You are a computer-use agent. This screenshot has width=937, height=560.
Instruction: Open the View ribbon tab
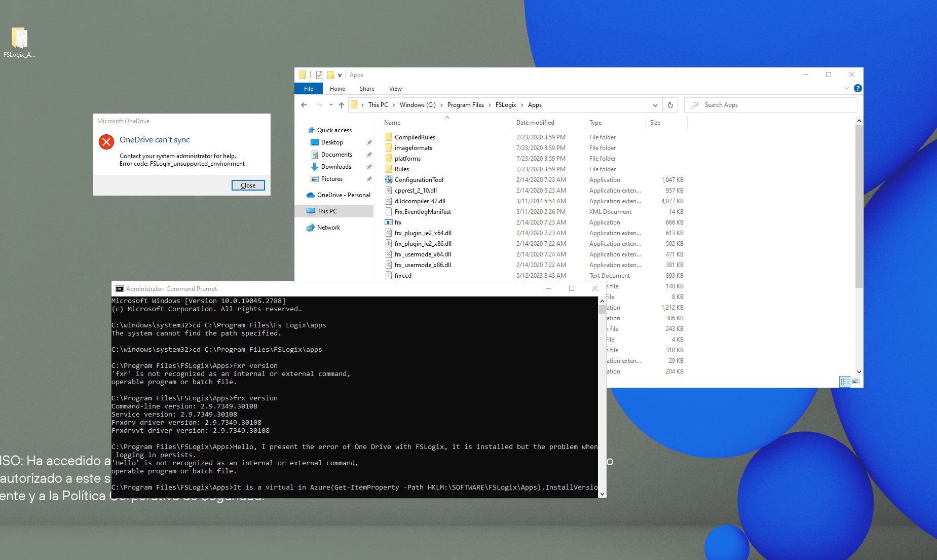pyautogui.click(x=395, y=89)
